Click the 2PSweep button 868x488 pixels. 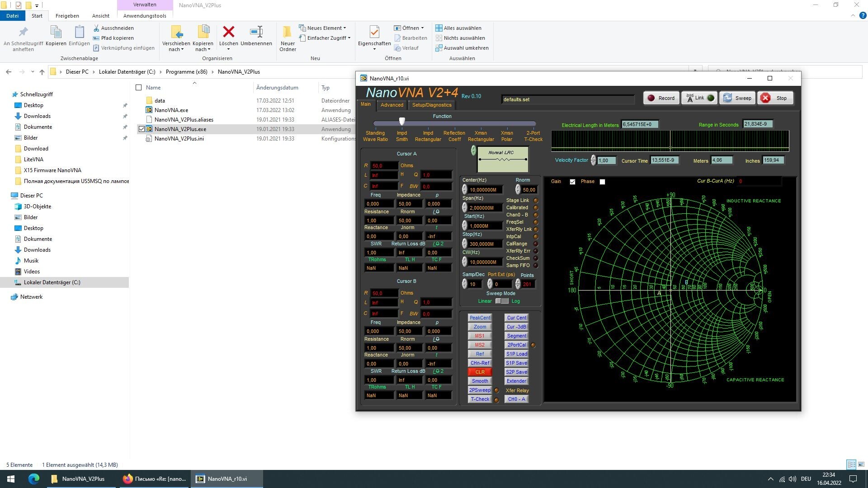point(480,390)
